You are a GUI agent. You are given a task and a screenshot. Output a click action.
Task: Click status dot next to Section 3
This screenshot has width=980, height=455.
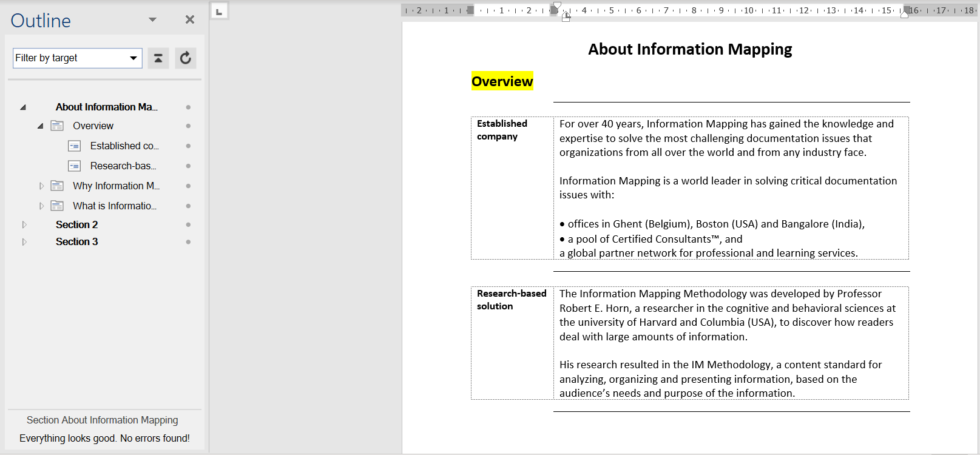pos(188,242)
